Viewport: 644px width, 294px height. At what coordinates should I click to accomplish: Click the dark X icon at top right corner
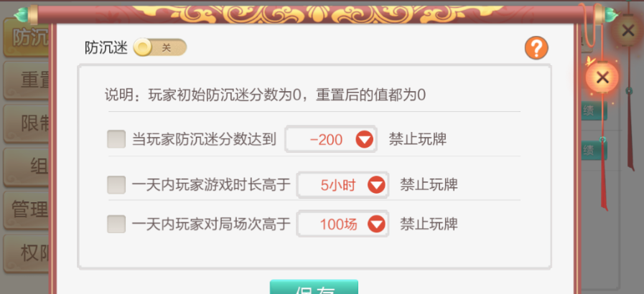pos(627,30)
